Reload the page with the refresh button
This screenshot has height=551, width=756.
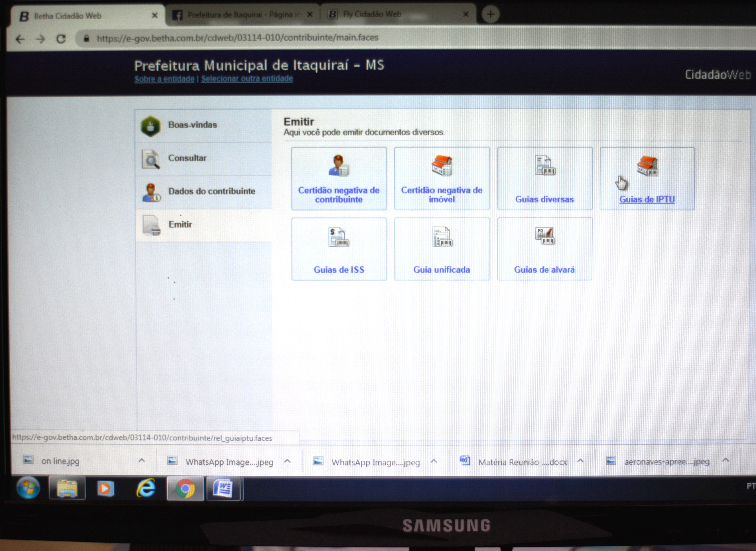coord(61,39)
